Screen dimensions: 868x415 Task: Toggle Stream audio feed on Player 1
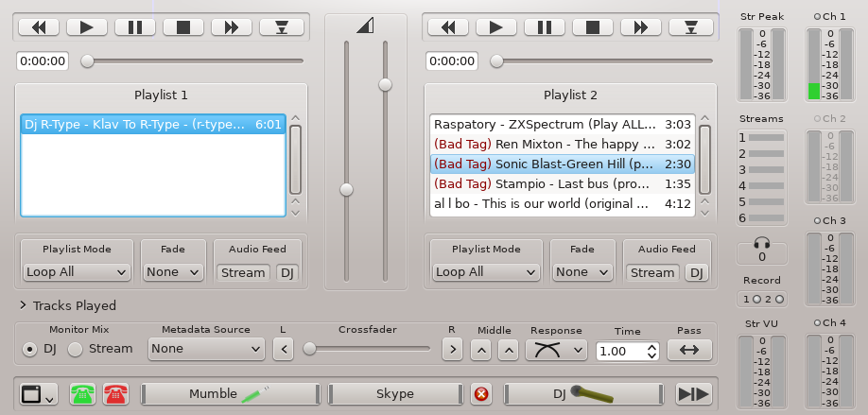pyautogui.click(x=243, y=273)
